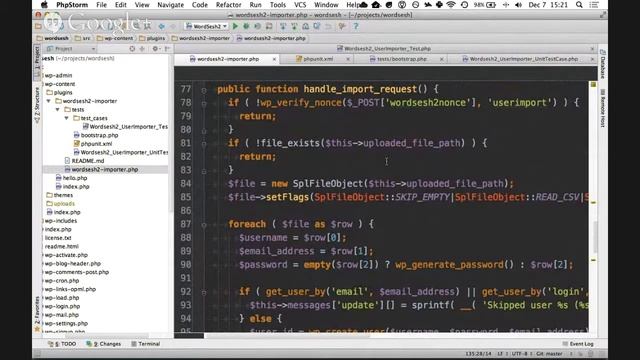
Task: Open the Spotlight search magnifier icon
Action: click(x=579, y=5)
